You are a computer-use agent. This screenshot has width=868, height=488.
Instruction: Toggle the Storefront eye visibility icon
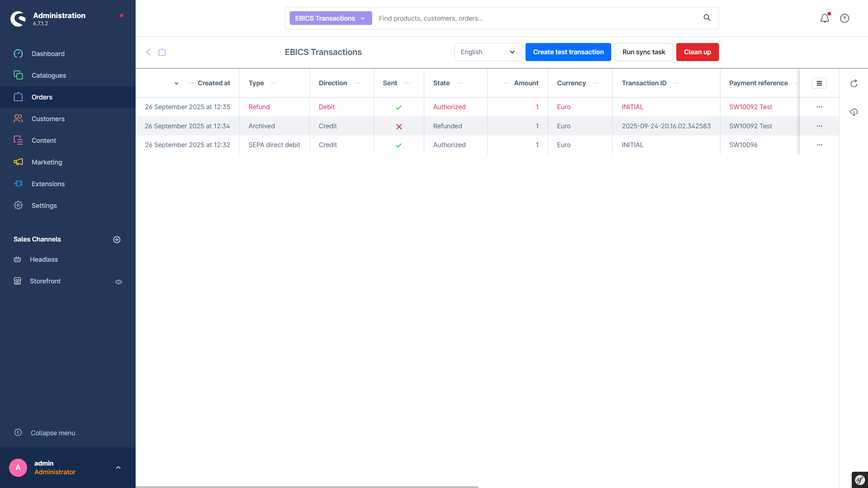pos(119,282)
